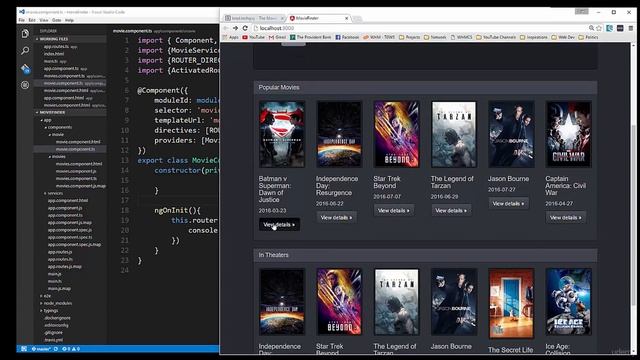Click Batman v Superman poster thumbnail
The image size is (640, 360).
[282, 134]
